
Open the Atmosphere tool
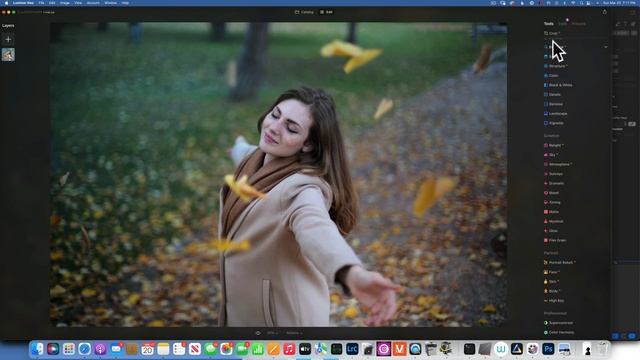click(559, 164)
